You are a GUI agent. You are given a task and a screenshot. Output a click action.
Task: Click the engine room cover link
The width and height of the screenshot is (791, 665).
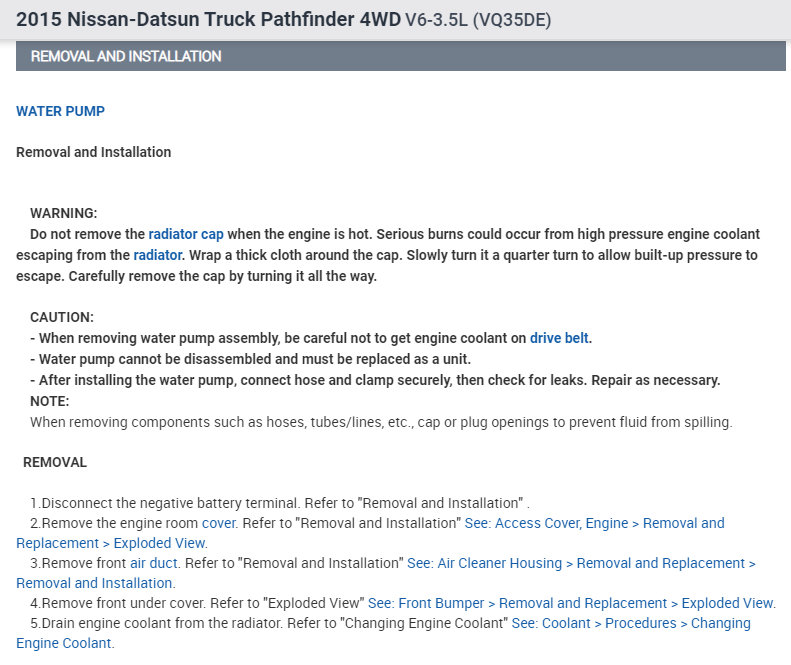(x=219, y=523)
